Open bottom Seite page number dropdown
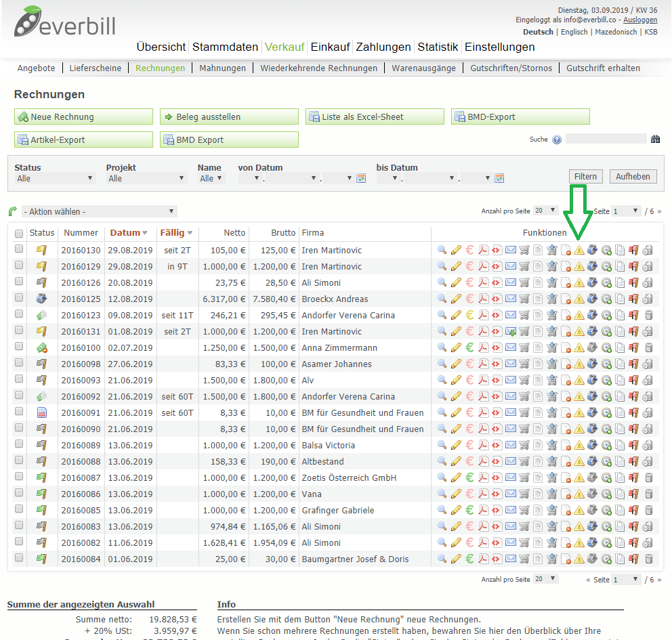 [x=626, y=580]
